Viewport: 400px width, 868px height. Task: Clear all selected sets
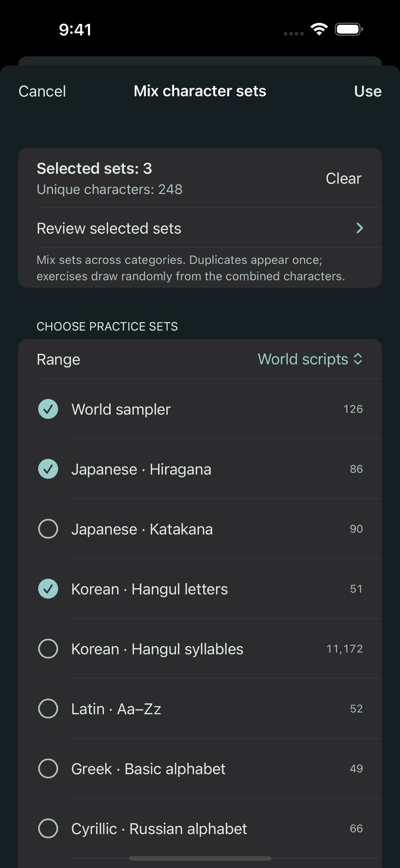click(343, 178)
